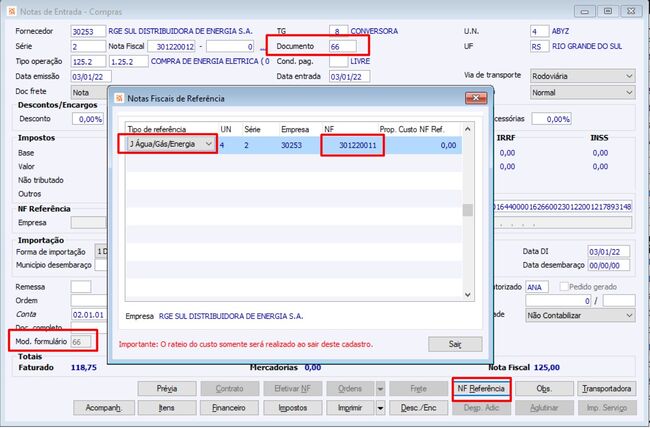
Task: Click the Data emissão field
Action: pos(91,77)
